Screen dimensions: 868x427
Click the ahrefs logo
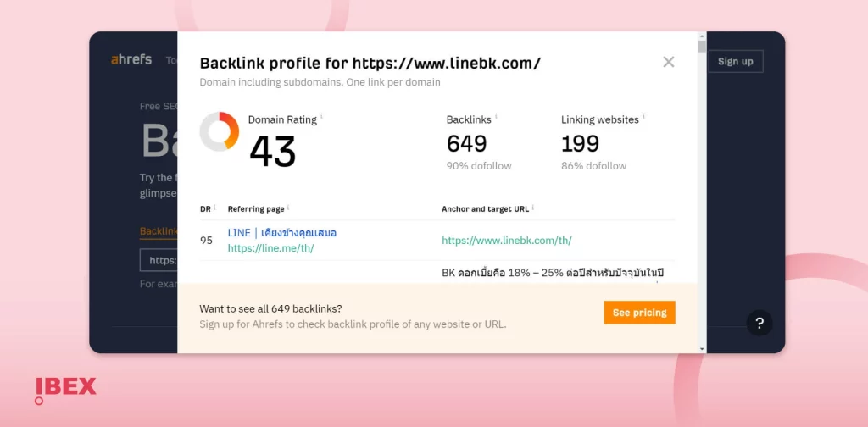131,60
